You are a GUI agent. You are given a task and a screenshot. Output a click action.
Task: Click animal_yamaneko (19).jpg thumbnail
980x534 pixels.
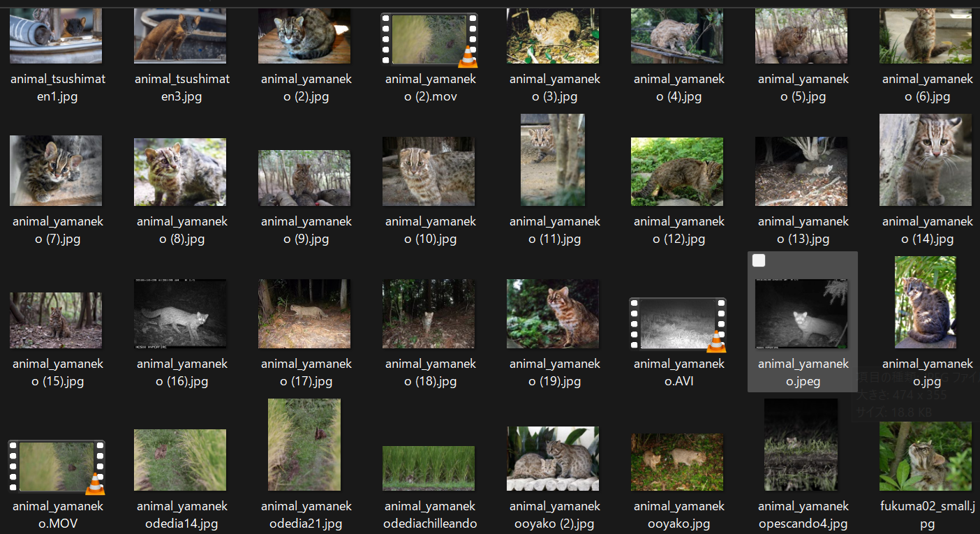[x=553, y=313]
